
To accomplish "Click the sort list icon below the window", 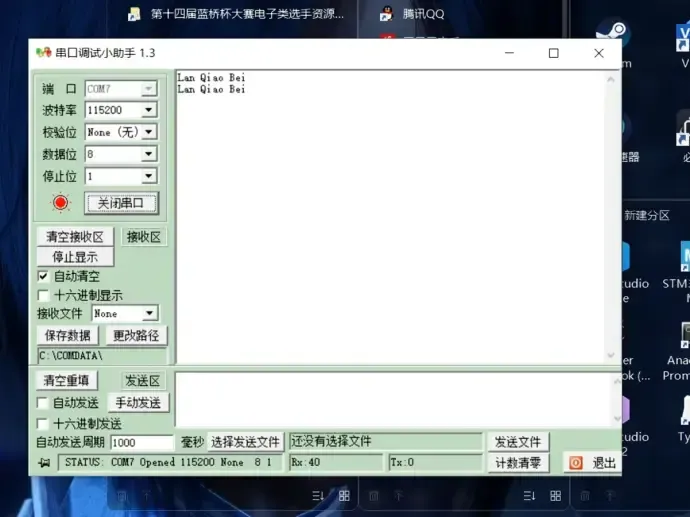I will [x=318, y=496].
